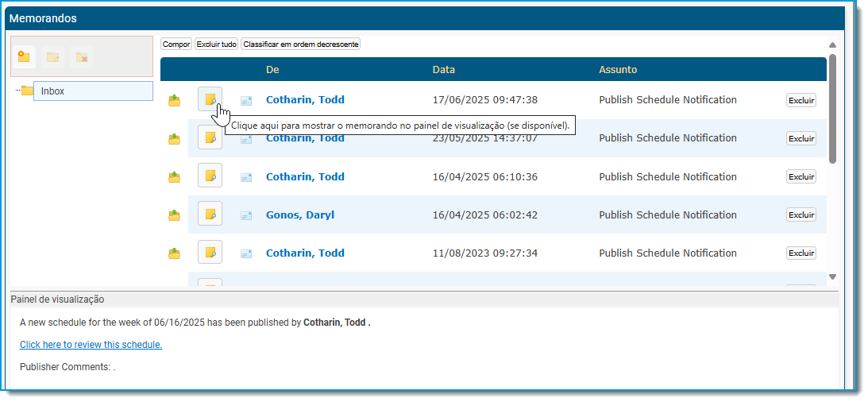Click the Assunto column header

[618, 70]
